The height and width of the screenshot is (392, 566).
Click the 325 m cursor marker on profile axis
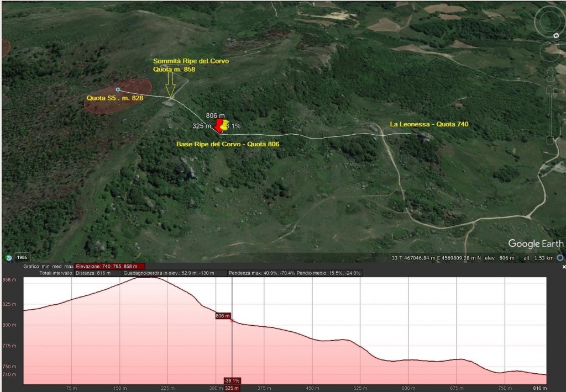coord(232,388)
